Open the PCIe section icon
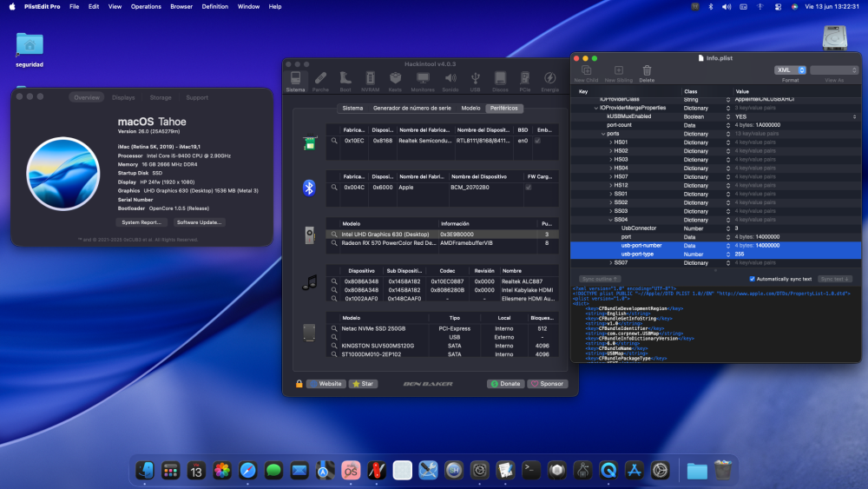 pyautogui.click(x=524, y=82)
